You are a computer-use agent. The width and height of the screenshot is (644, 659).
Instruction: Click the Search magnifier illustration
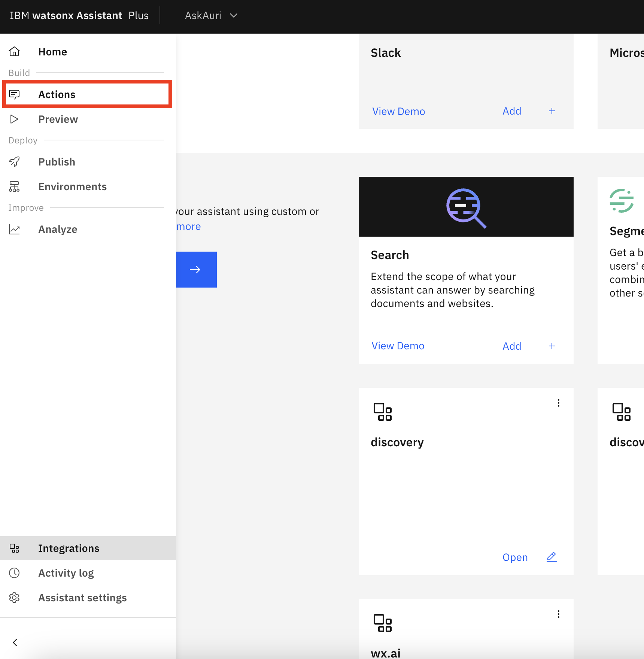466,208
